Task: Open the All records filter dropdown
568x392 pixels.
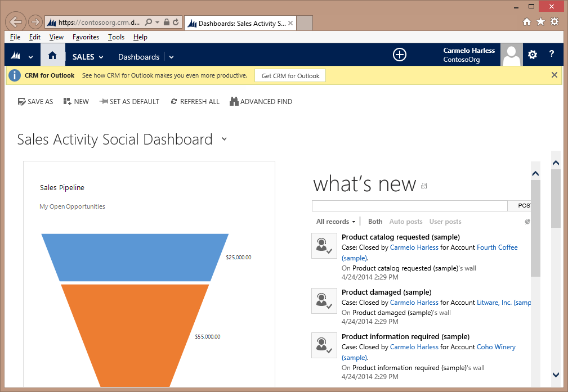Action: coord(336,222)
